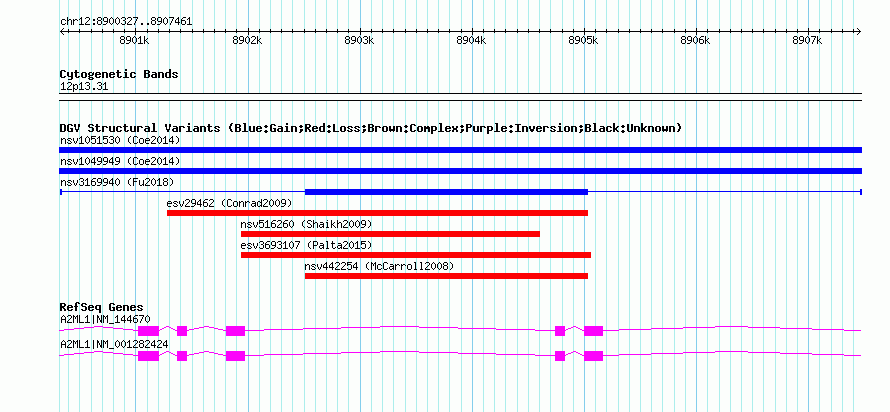
Task: Click the 8903k ruler tick label
Action: 359,40
